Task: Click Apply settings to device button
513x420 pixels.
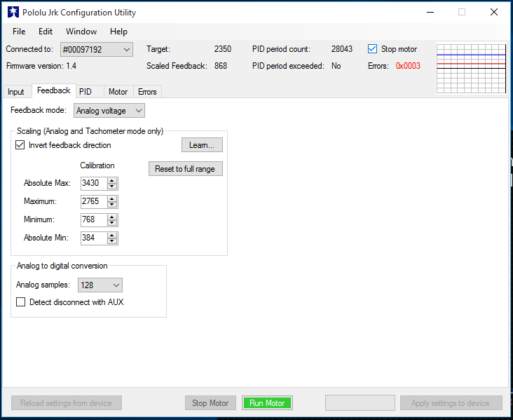Action: 451,403
